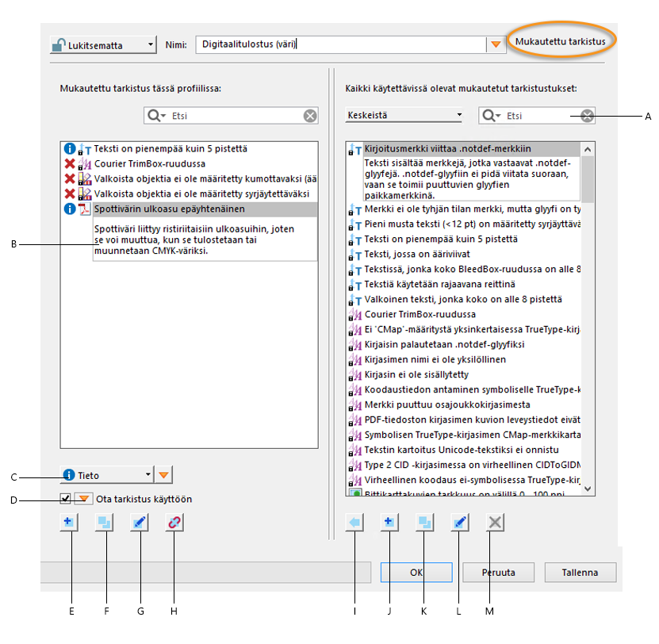
Task: Click the red X icon of 'kumottavaksi' row
Action: click(70, 178)
